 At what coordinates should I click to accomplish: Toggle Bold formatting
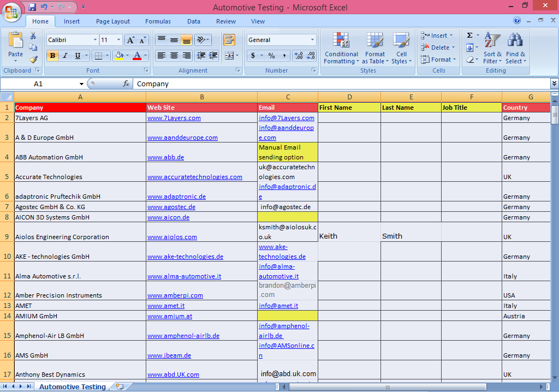coord(53,55)
